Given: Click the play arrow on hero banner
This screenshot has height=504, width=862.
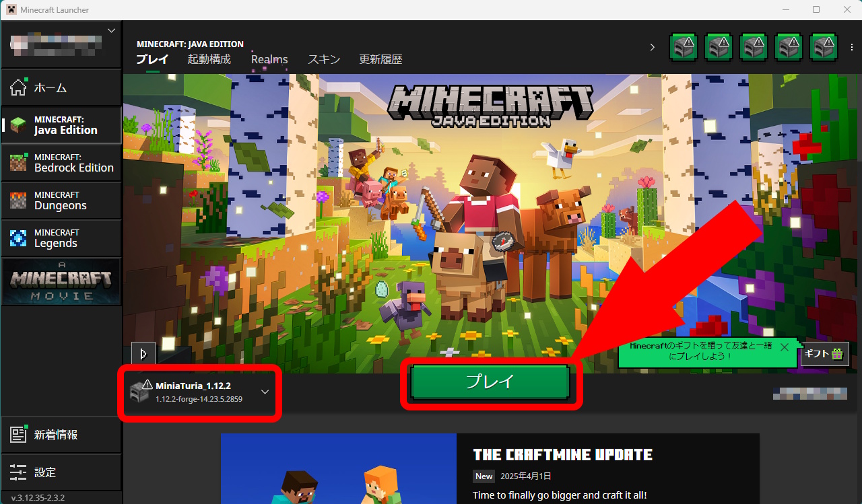Looking at the screenshot, I should 143,353.
